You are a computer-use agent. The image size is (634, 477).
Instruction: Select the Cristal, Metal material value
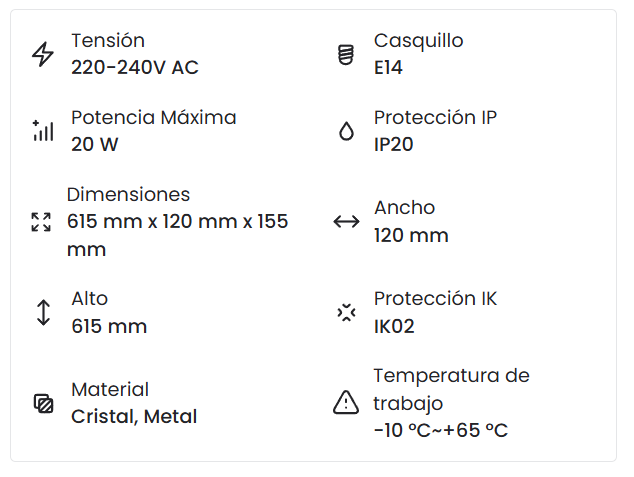click(134, 417)
